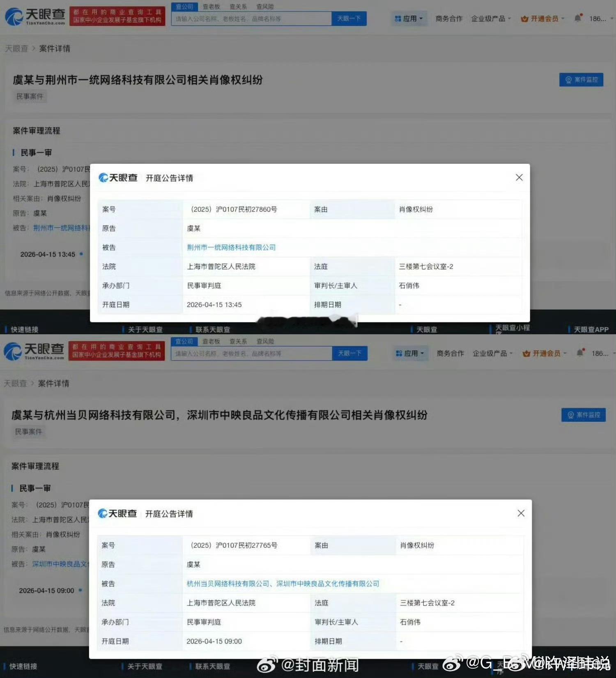
Task: Click timeline marker dot at 2026-04-15 13:45
Action: [81, 254]
